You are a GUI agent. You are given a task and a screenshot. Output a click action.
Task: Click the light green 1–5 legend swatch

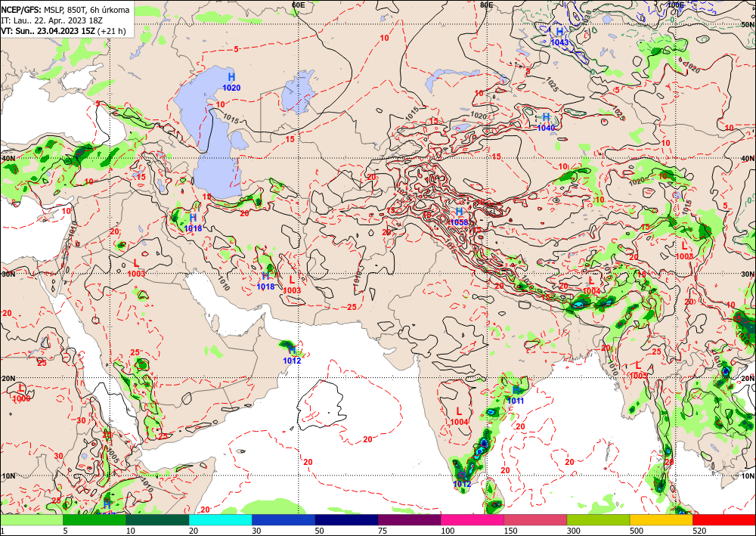(x=31, y=520)
